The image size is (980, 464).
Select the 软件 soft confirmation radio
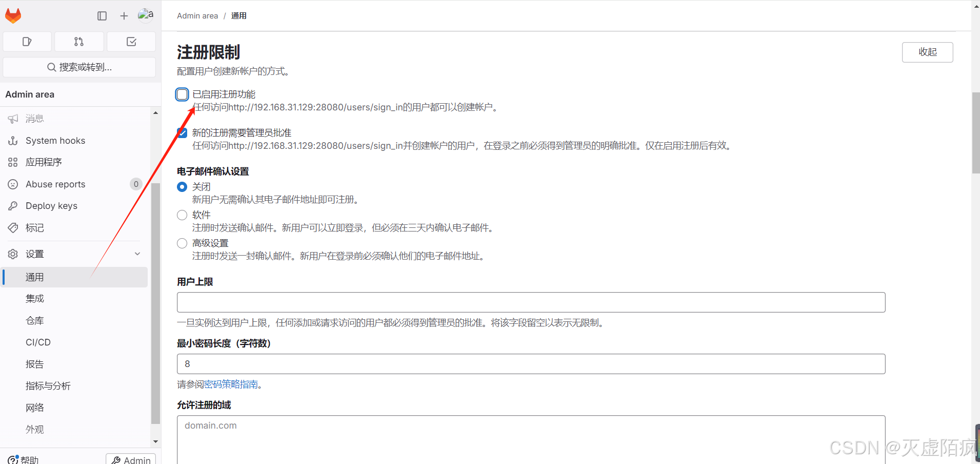[x=182, y=215]
